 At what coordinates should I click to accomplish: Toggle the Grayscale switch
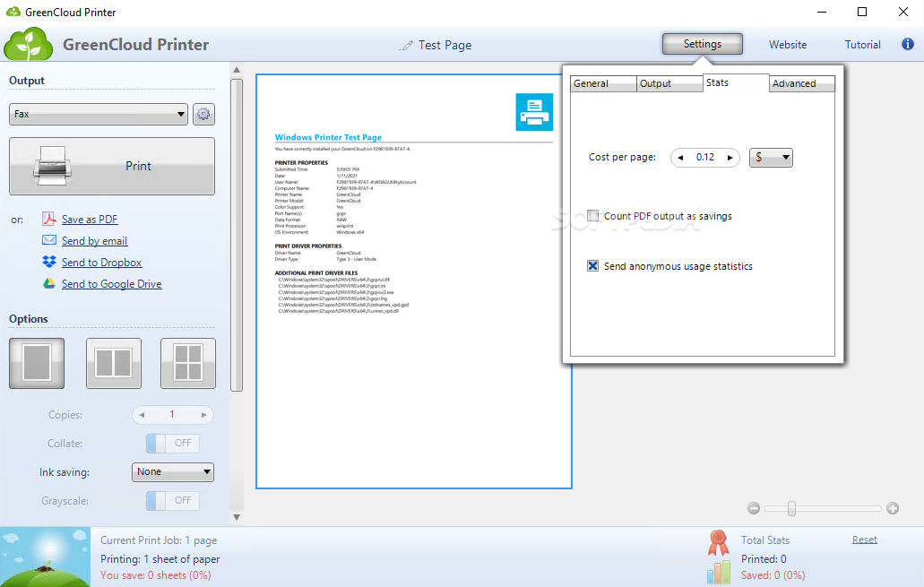pyautogui.click(x=173, y=500)
